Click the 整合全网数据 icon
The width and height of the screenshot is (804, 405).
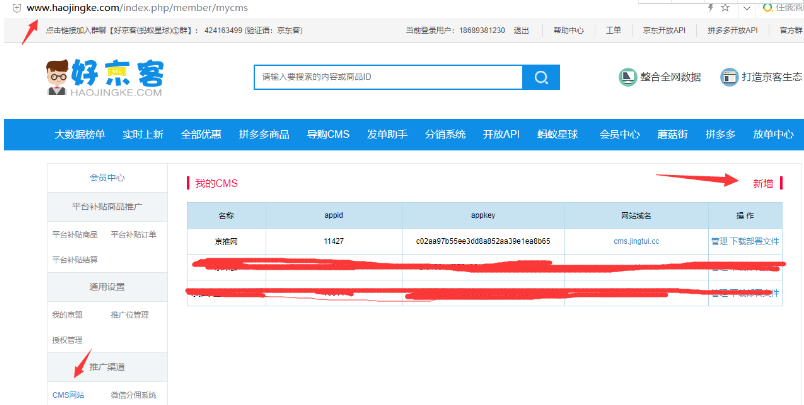click(628, 77)
